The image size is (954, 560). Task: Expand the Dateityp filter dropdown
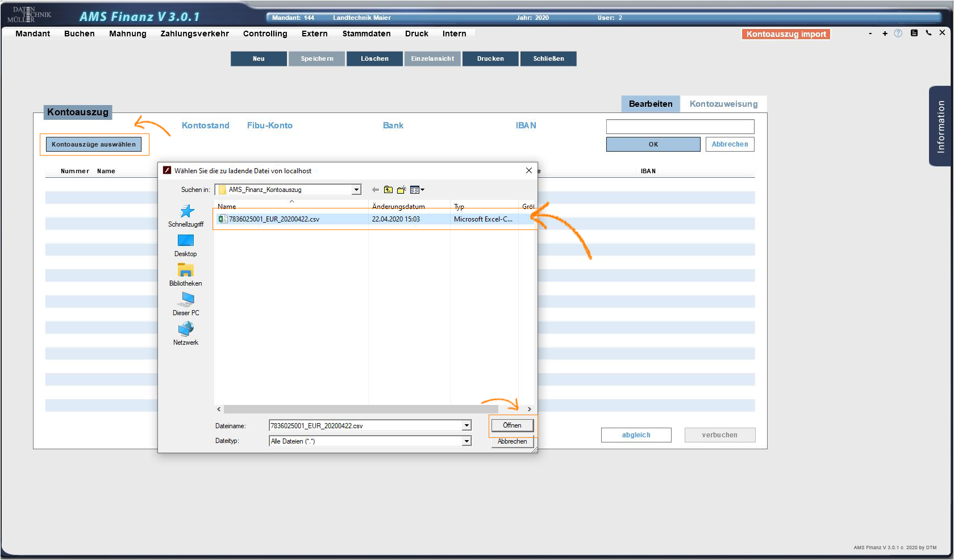(x=466, y=441)
